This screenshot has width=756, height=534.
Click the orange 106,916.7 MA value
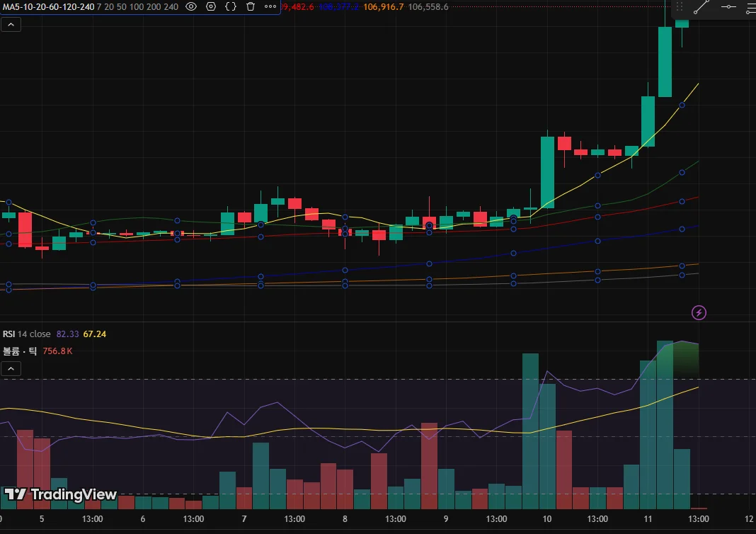pyautogui.click(x=383, y=7)
